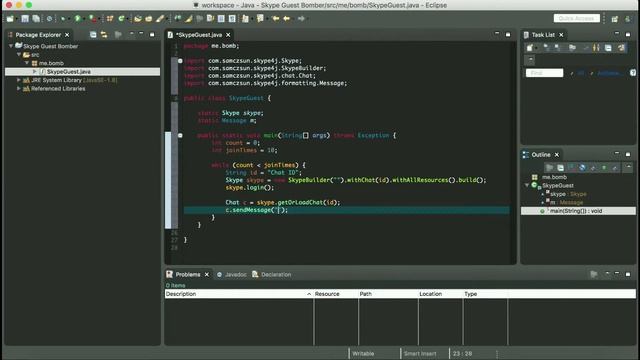Sort by the Description column header
Screen dimensions: 640x360
[x=239, y=294]
